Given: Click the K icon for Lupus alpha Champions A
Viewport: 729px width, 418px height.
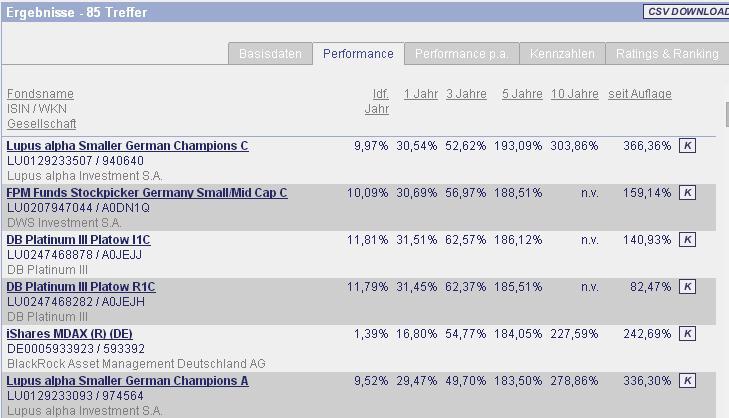Looking at the screenshot, I should tap(687, 381).
